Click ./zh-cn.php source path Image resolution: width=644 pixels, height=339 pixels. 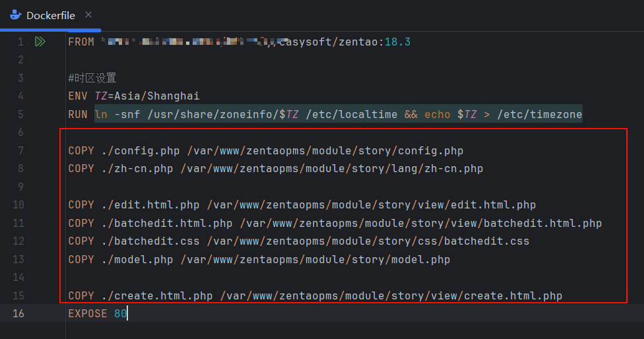pyautogui.click(x=137, y=169)
